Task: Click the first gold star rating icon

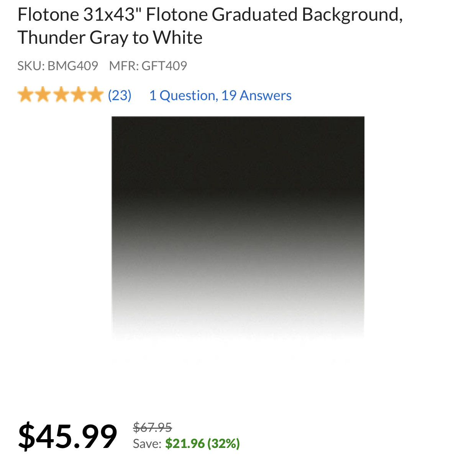Action: (x=26, y=95)
